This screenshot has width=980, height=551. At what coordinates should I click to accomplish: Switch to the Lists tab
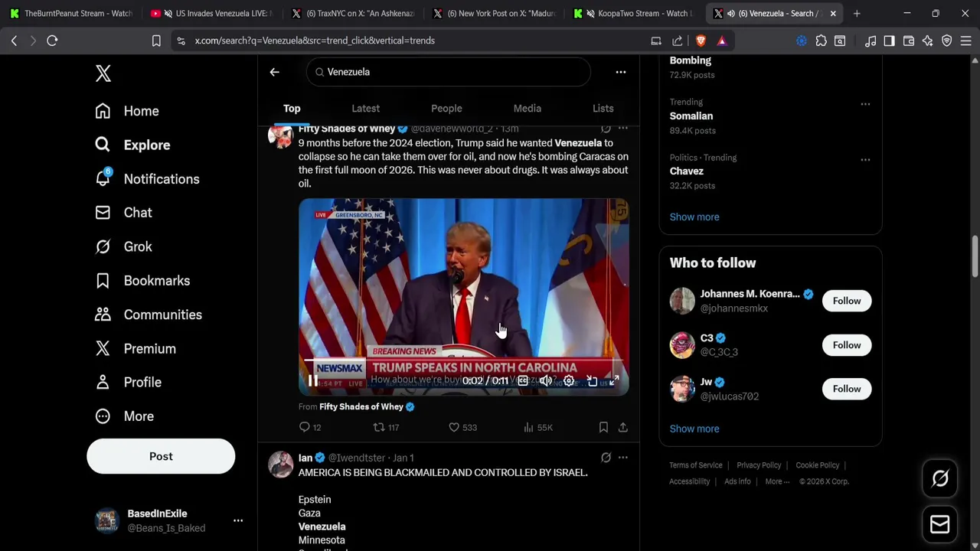(603, 109)
